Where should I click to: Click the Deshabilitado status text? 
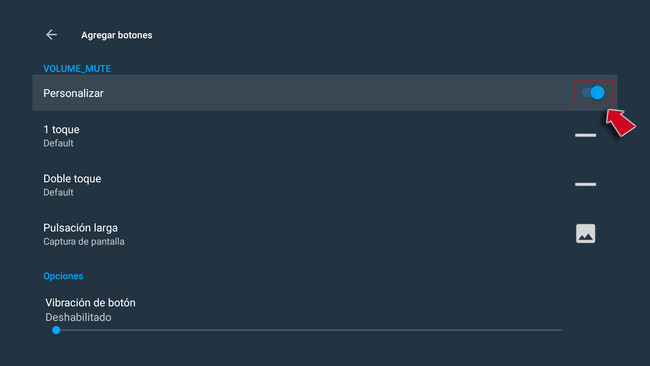coord(78,318)
